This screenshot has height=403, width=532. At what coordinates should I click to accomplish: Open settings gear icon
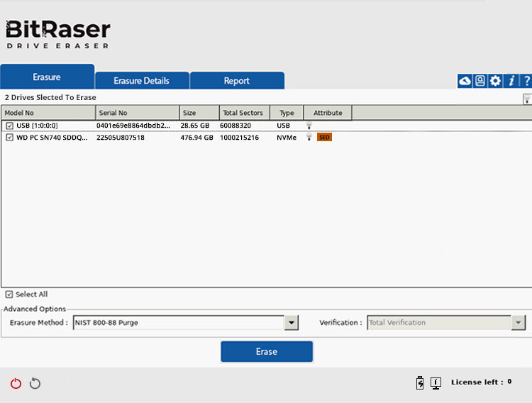click(x=495, y=81)
